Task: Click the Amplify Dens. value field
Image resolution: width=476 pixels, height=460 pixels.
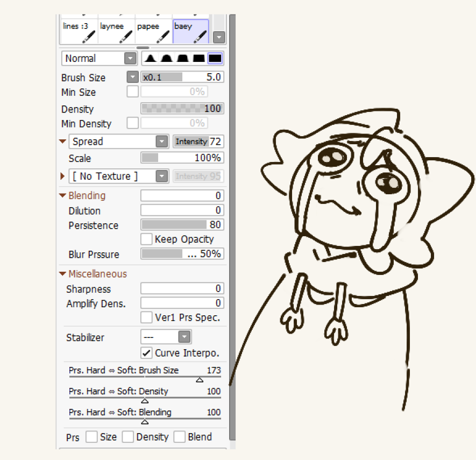Action: coord(182,303)
